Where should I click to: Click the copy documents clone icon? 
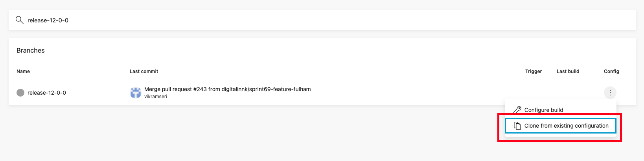click(x=517, y=126)
